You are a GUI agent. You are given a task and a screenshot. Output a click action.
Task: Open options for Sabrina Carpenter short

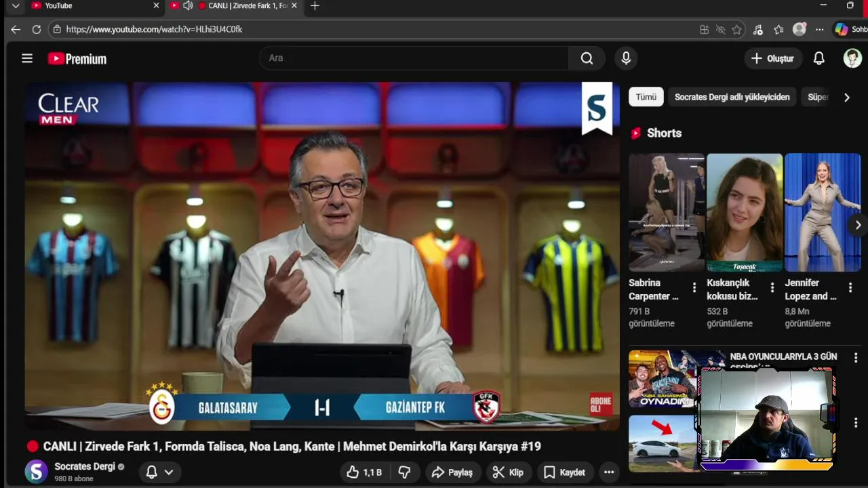694,287
